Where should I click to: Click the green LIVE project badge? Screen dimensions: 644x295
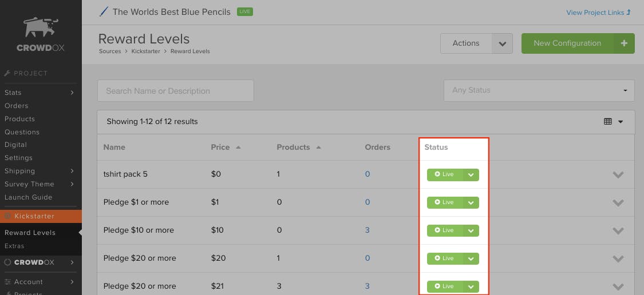tap(245, 12)
